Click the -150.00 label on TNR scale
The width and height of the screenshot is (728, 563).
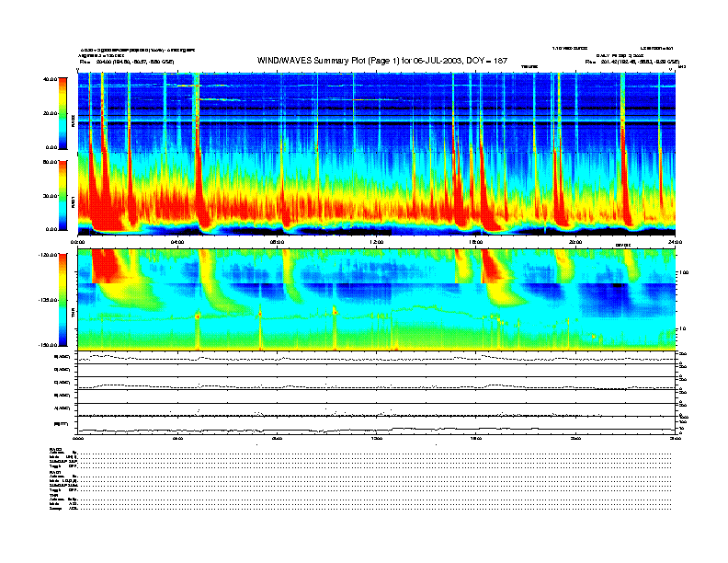point(49,345)
